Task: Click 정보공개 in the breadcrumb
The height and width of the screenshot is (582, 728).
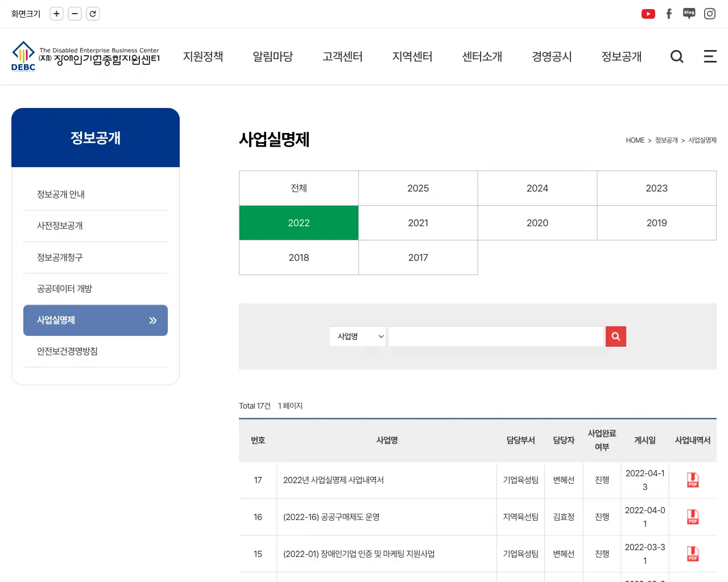Action: tap(667, 140)
